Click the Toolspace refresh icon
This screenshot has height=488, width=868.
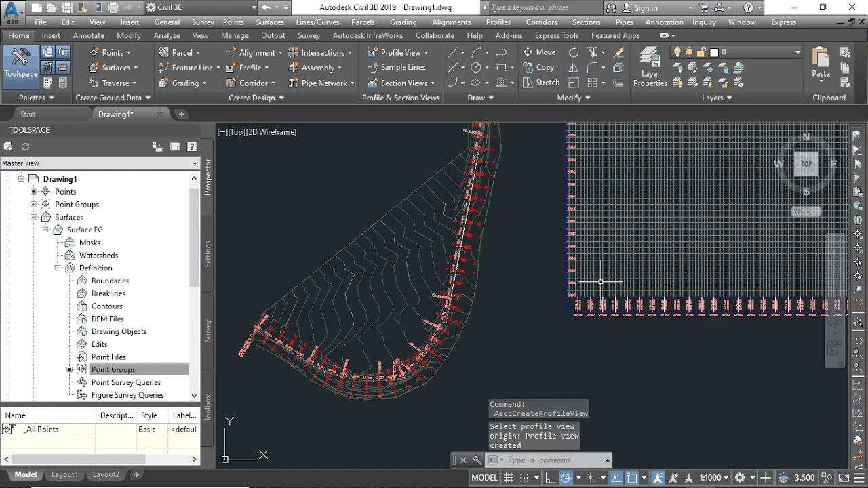pos(25,146)
